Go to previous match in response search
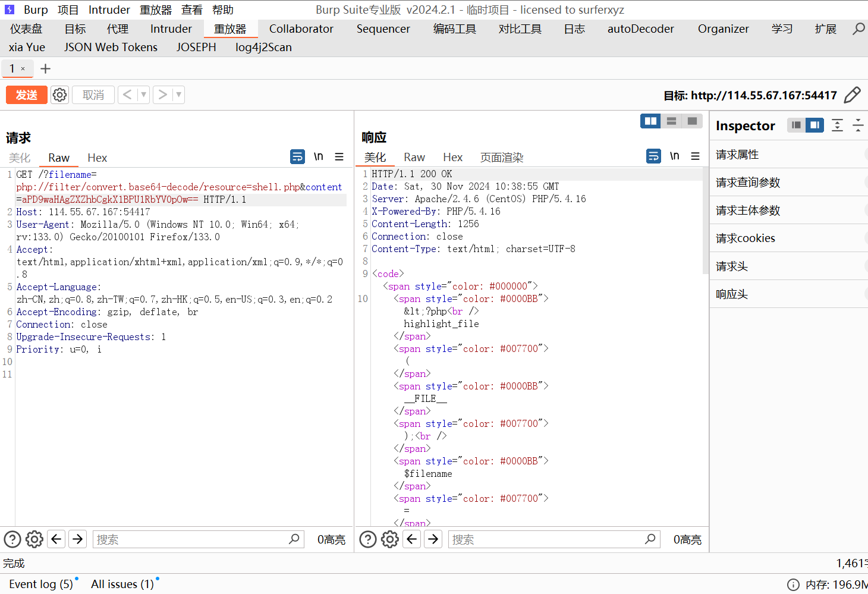This screenshot has height=594, width=868. (412, 539)
